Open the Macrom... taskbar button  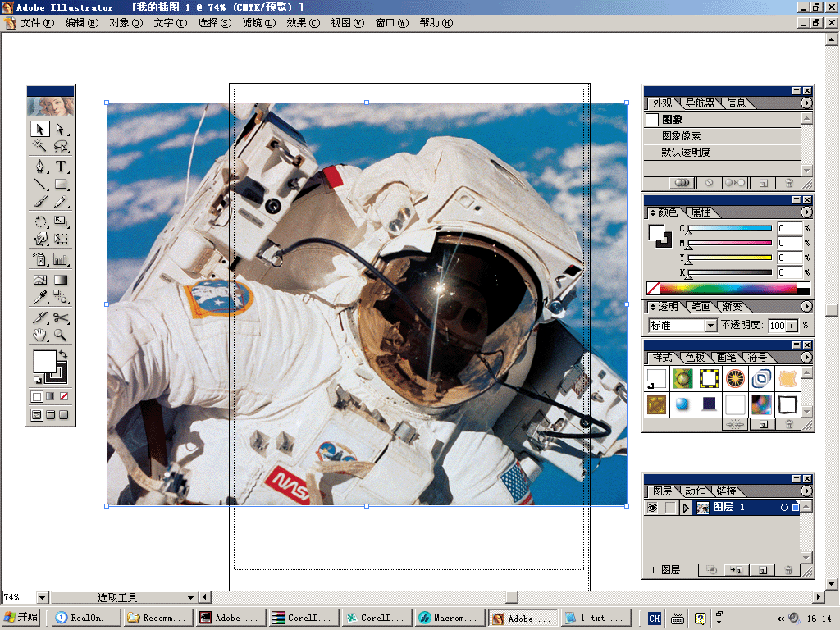point(449,618)
